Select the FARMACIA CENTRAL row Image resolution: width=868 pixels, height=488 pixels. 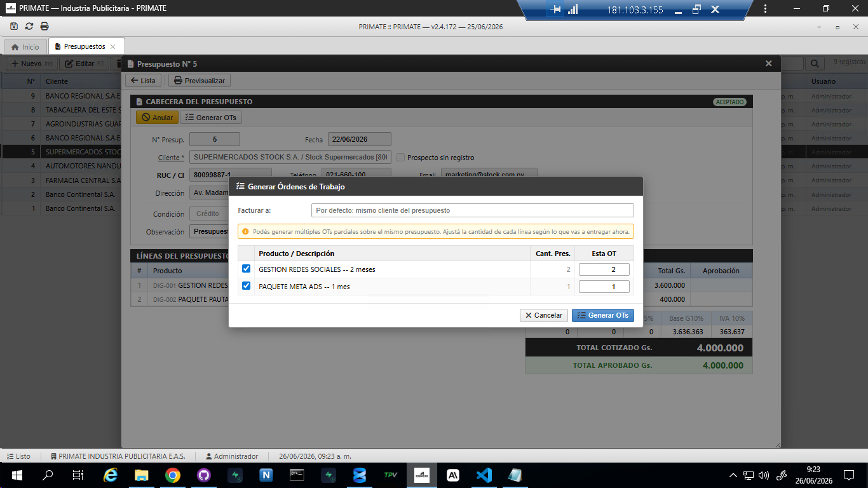(61, 180)
